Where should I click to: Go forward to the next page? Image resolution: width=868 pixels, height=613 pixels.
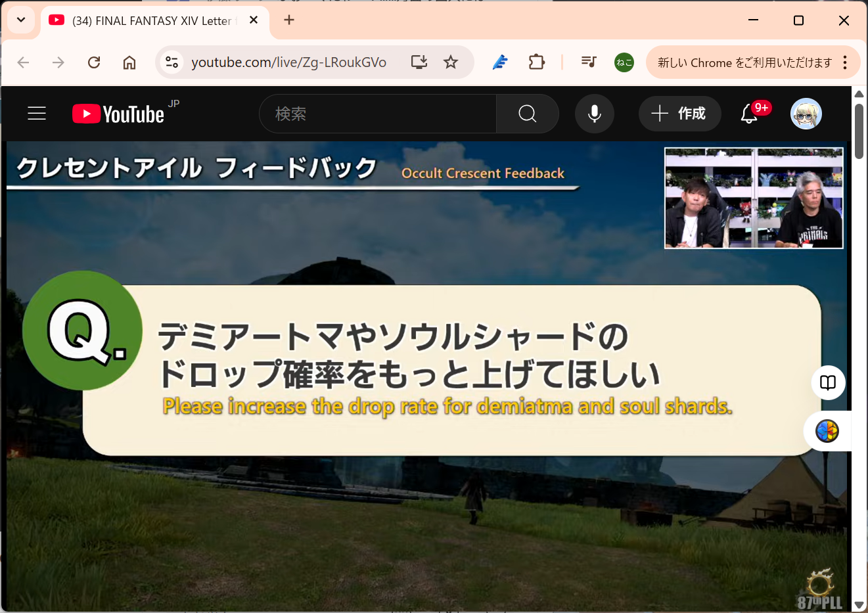point(58,62)
